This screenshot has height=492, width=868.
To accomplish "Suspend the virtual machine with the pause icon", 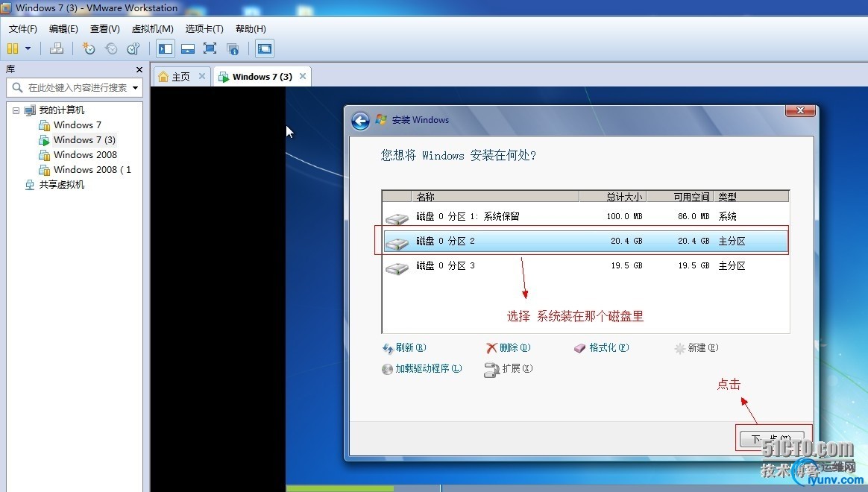I will [13, 48].
